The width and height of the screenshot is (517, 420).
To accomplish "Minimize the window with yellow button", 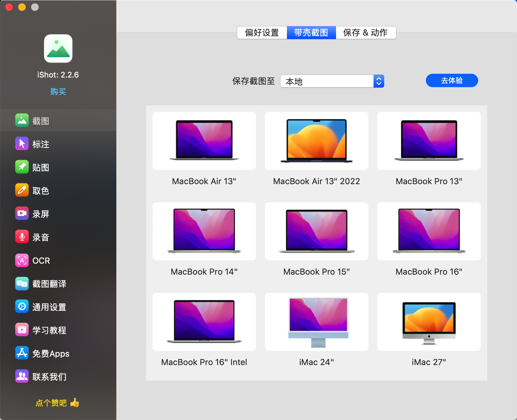I will pos(22,7).
